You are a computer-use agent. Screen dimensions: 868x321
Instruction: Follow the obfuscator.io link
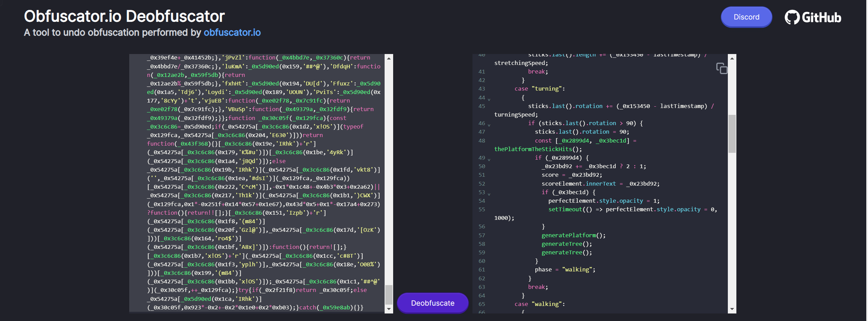pos(232,32)
